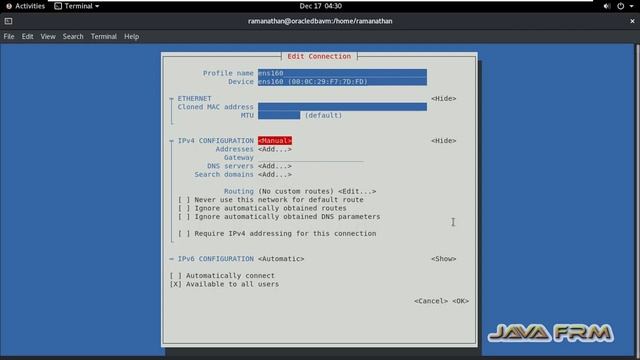640x360 pixels.
Task: Open the View menu
Action: coord(48,36)
